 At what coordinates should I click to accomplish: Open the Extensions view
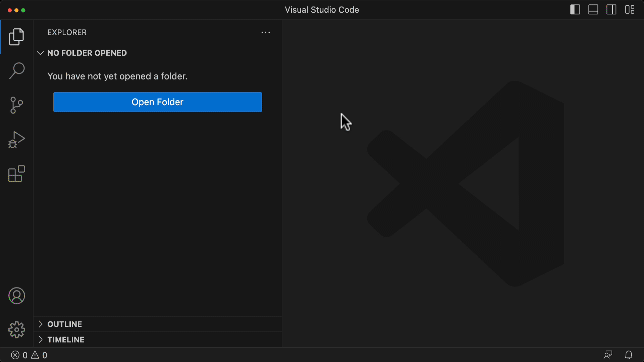click(x=16, y=174)
